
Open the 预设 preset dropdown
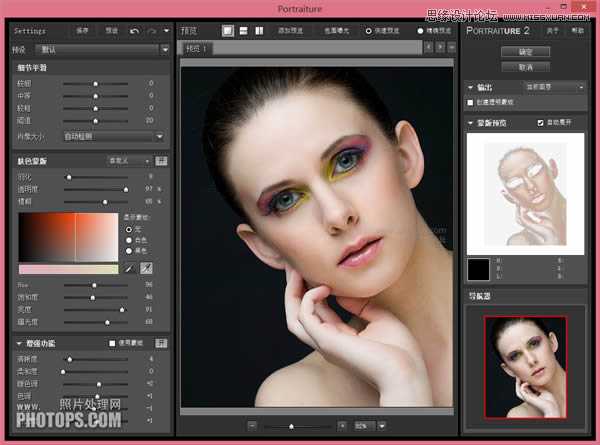100,48
